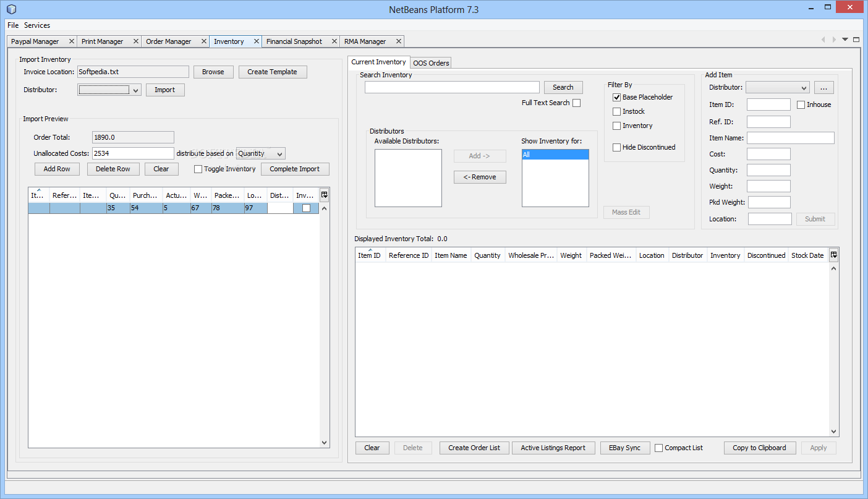Image resolution: width=868 pixels, height=499 pixels.
Task: Close the RMA Manager tab
Action: point(398,41)
